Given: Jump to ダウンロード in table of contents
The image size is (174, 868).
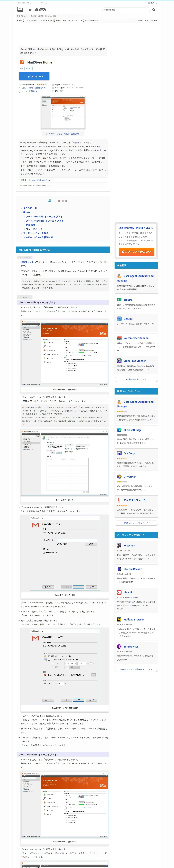Looking at the screenshot, I should (x=30, y=208).
